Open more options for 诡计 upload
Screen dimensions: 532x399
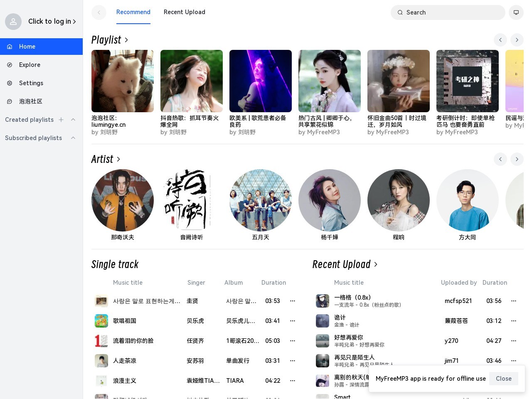514,321
